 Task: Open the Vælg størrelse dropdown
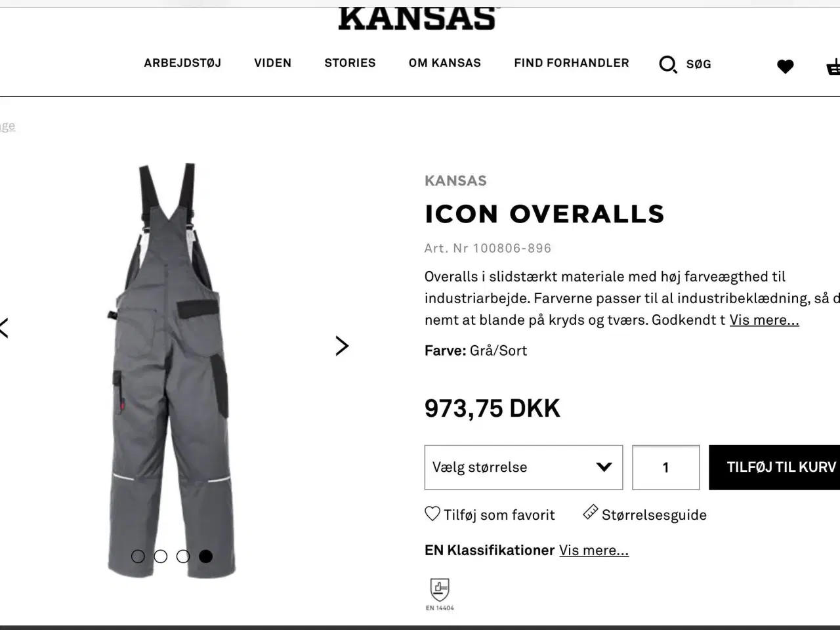[524, 467]
